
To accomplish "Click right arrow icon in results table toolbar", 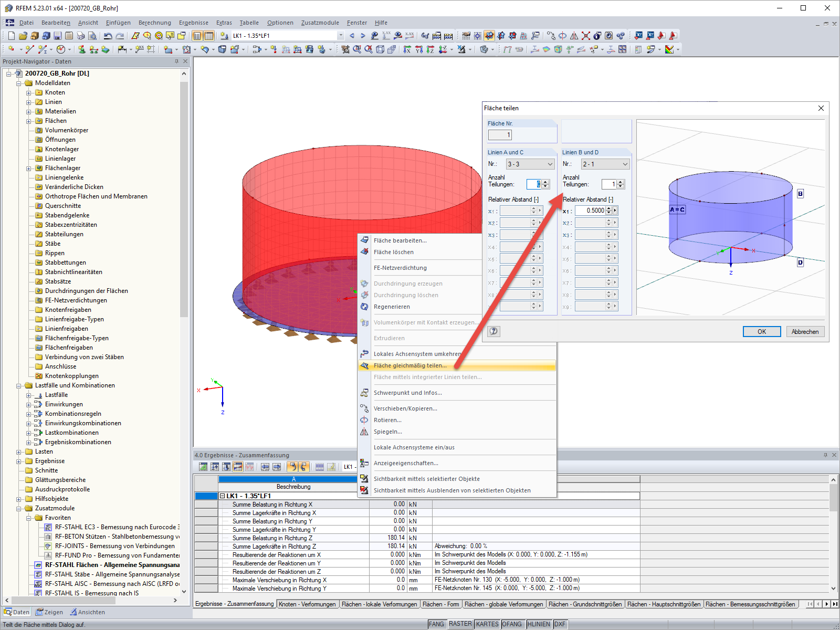I will coord(277,467).
